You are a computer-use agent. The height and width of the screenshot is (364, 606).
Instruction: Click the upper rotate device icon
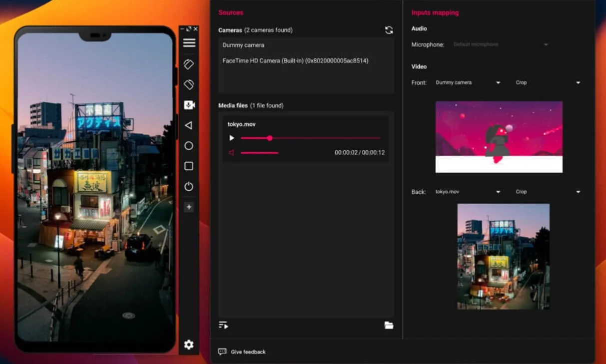(x=189, y=64)
